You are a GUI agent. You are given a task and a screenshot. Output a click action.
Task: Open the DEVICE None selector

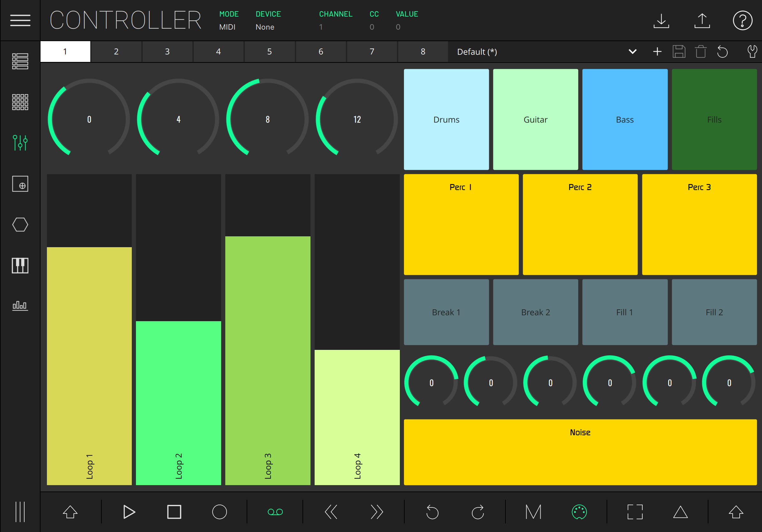[x=268, y=20]
